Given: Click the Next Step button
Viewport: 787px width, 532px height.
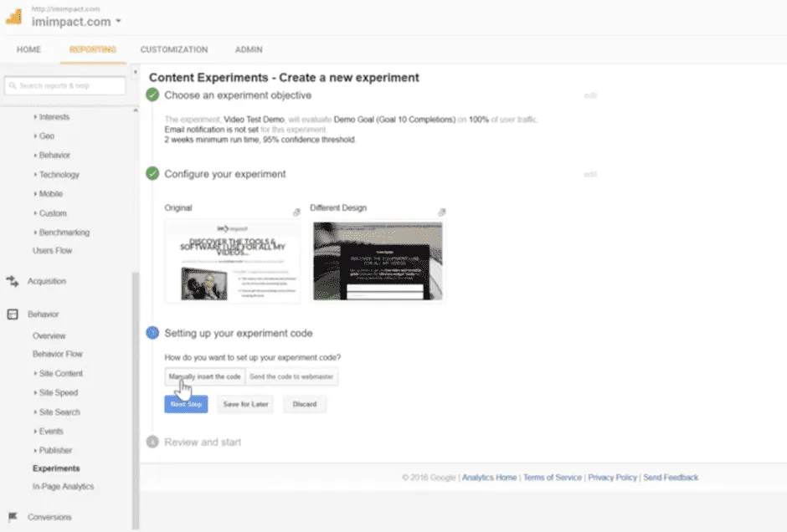Looking at the screenshot, I should (186, 404).
